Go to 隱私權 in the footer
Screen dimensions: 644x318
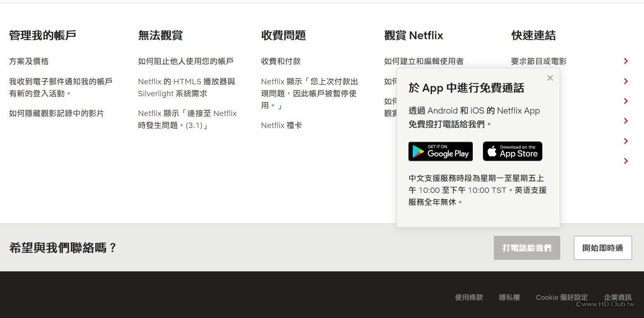[510, 297]
